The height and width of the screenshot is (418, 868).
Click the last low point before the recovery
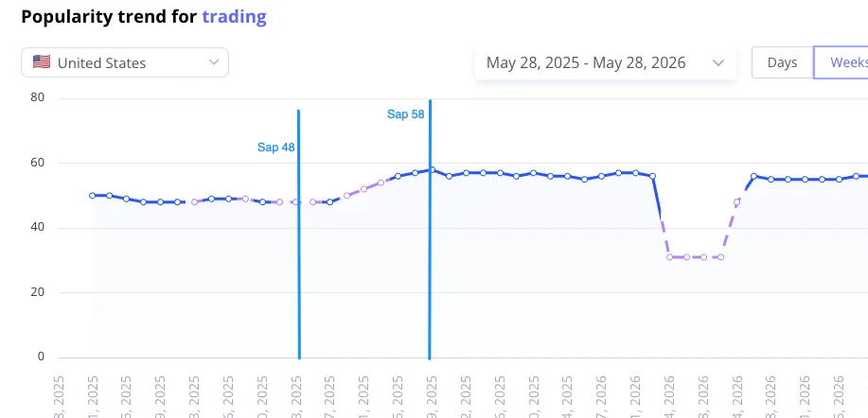(720, 257)
